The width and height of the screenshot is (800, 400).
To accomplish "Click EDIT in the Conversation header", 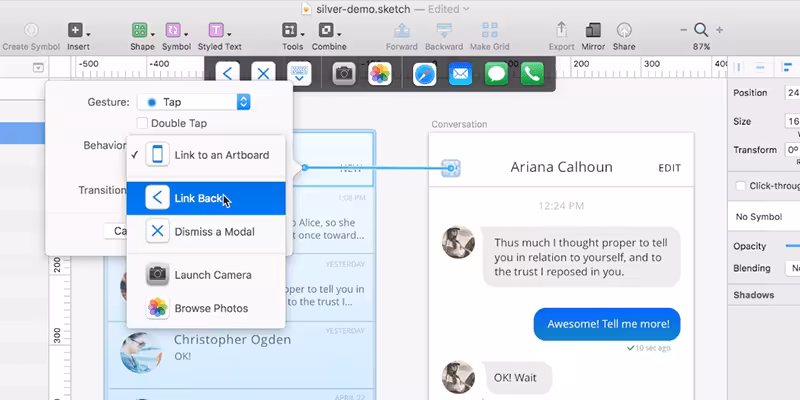I will coord(669,168).
